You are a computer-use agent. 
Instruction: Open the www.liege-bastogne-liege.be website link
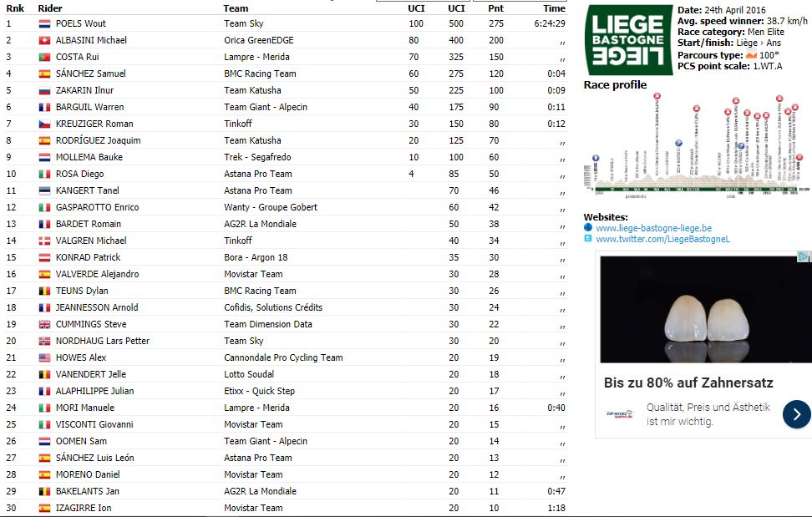pyautogui.click(x=653, y=228)
